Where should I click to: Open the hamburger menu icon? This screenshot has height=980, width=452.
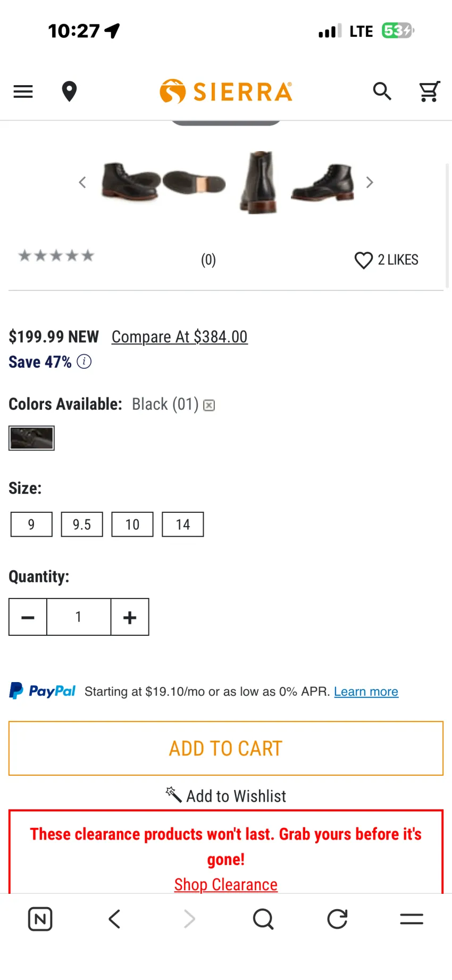[x=23, y=92]
